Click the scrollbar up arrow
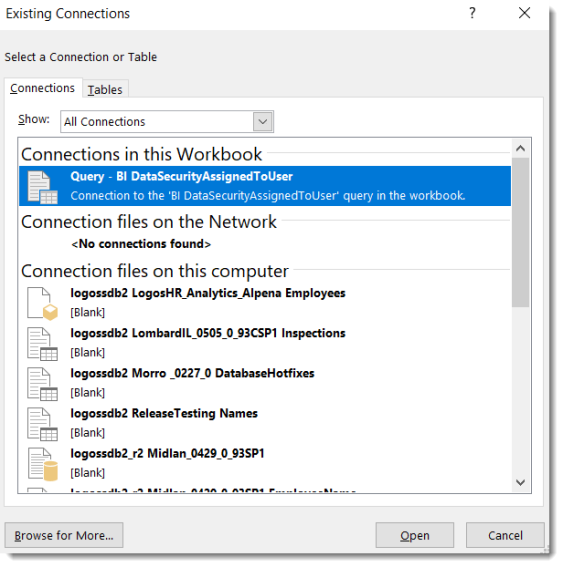563x567 pixels. [520, 148]
